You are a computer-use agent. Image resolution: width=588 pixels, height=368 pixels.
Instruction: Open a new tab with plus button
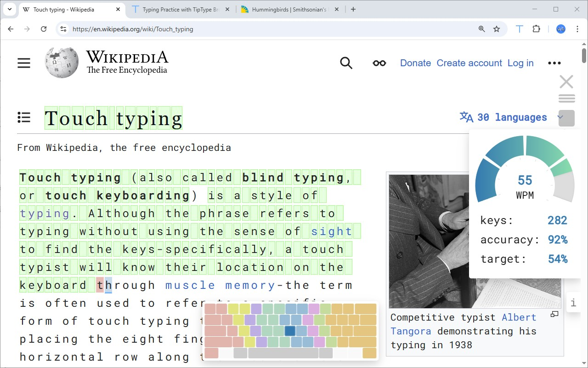click(x=353, y=9)
